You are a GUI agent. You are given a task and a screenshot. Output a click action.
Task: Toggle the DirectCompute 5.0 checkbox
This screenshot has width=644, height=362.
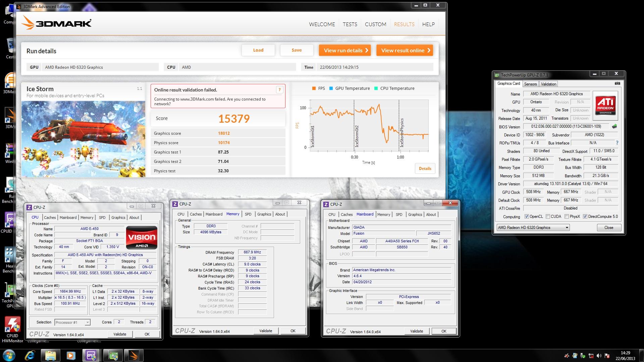click(585, 217)
